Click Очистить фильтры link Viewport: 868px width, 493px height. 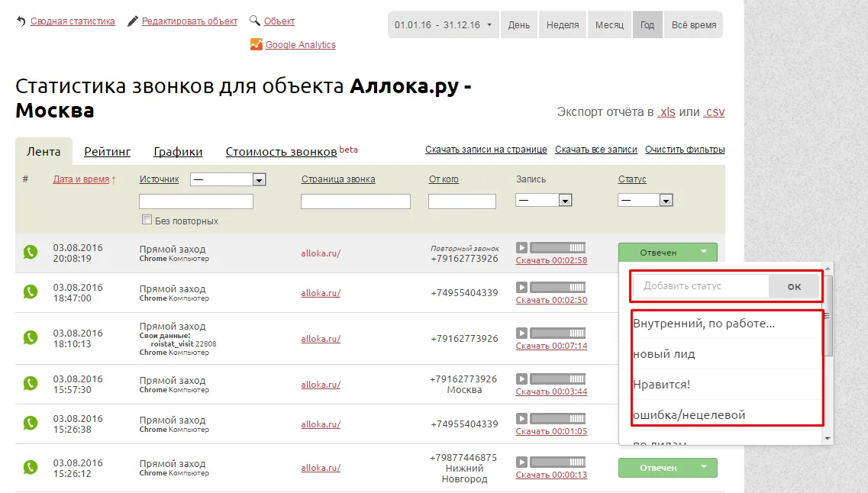click(685, 150)
